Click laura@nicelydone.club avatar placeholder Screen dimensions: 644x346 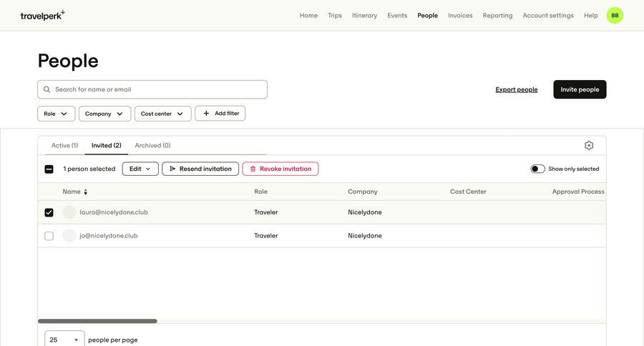coord(69,212)
